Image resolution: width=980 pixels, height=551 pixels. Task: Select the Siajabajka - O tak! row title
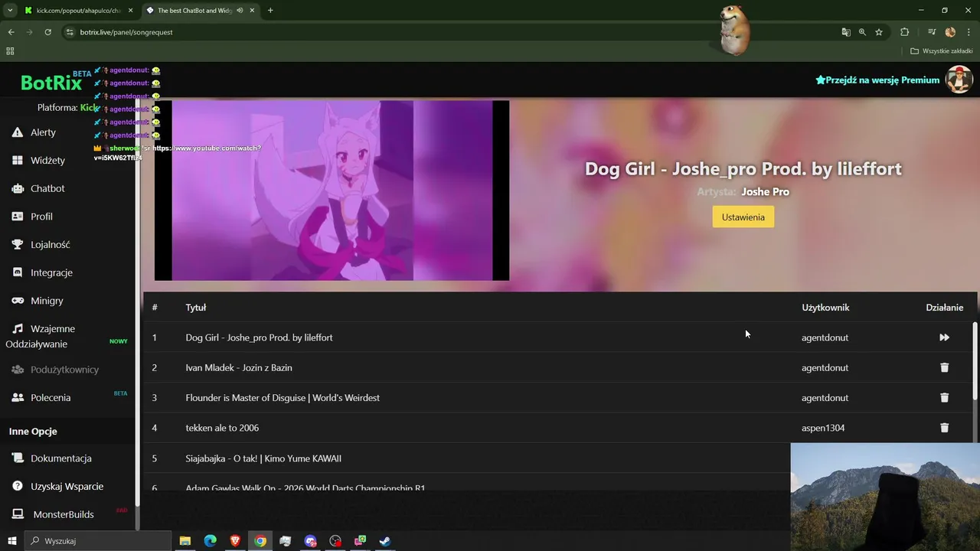(x=263, y=458)
